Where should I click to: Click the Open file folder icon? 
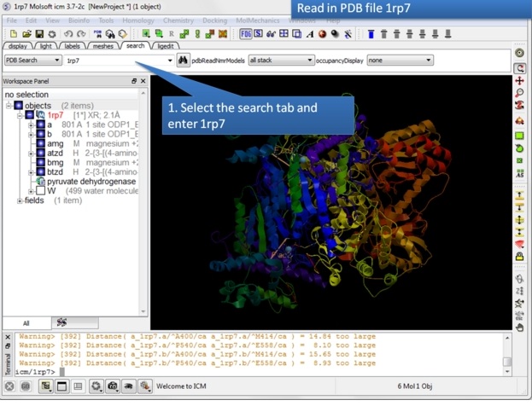(27, 34)
